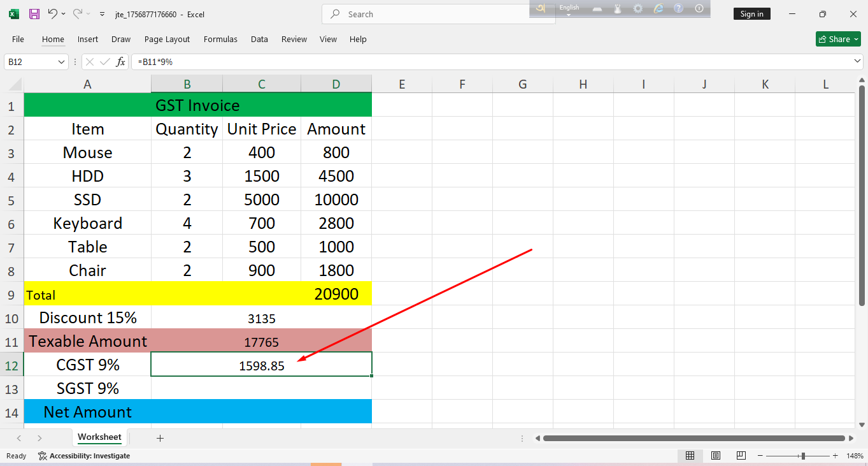868x466 pixels.
Task: Expand the formula bar with chevron
Action: coord(857,61)
